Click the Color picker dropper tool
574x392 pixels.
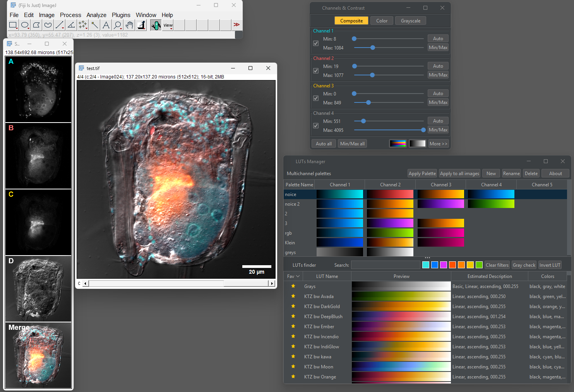tap(141, 25)
